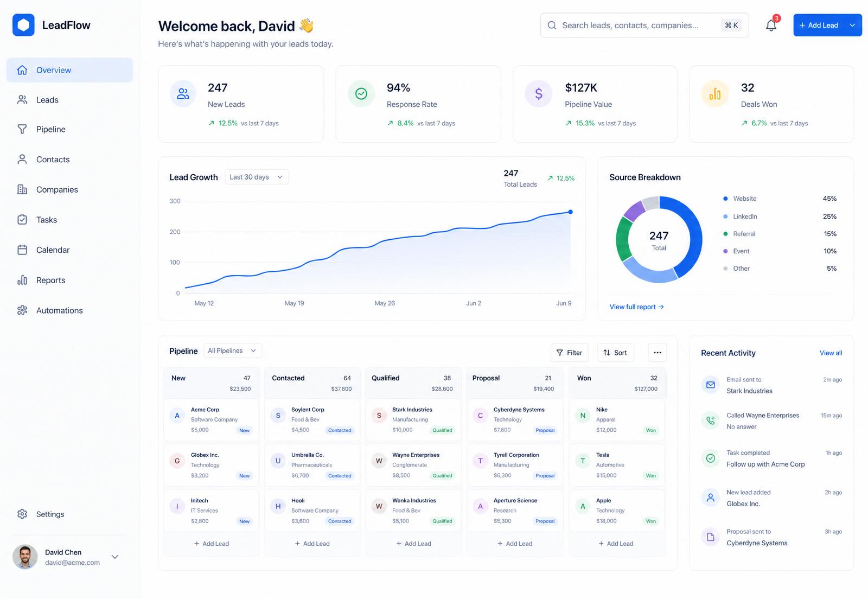Viewport: 868px width, 599px height.
Task: Click the Website legend color dot
Action: (x=725, y=199)
